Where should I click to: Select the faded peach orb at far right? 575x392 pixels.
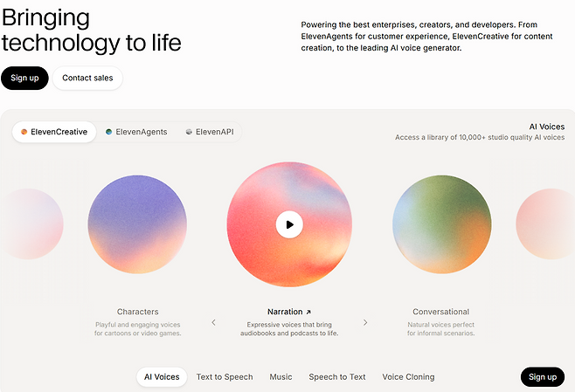545,224
